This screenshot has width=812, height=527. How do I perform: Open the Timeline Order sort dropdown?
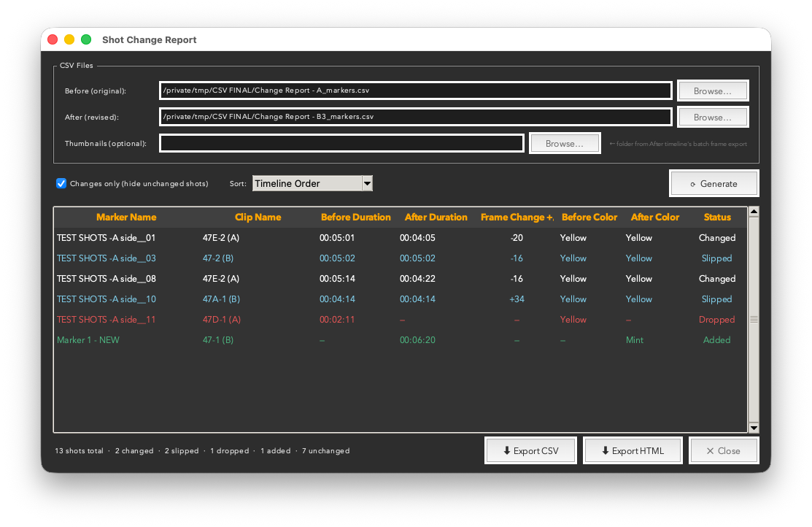tap(312, 183)
